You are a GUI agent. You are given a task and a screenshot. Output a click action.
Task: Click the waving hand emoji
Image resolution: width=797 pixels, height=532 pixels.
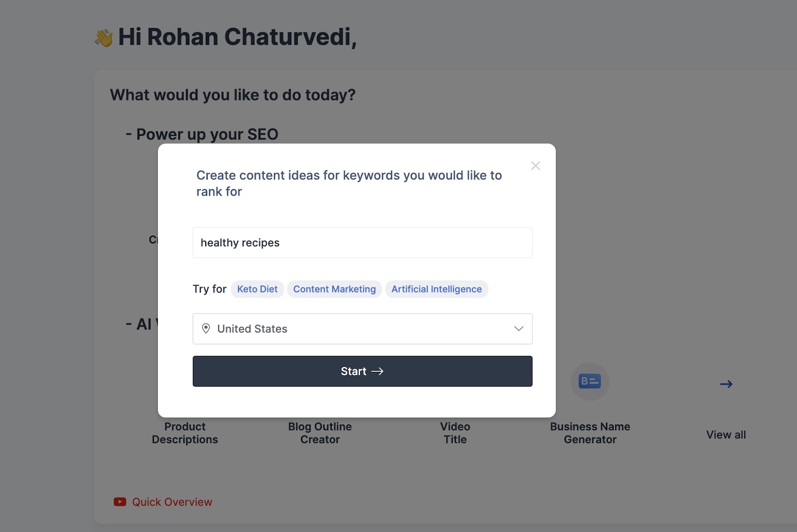[x=104, y=38]
